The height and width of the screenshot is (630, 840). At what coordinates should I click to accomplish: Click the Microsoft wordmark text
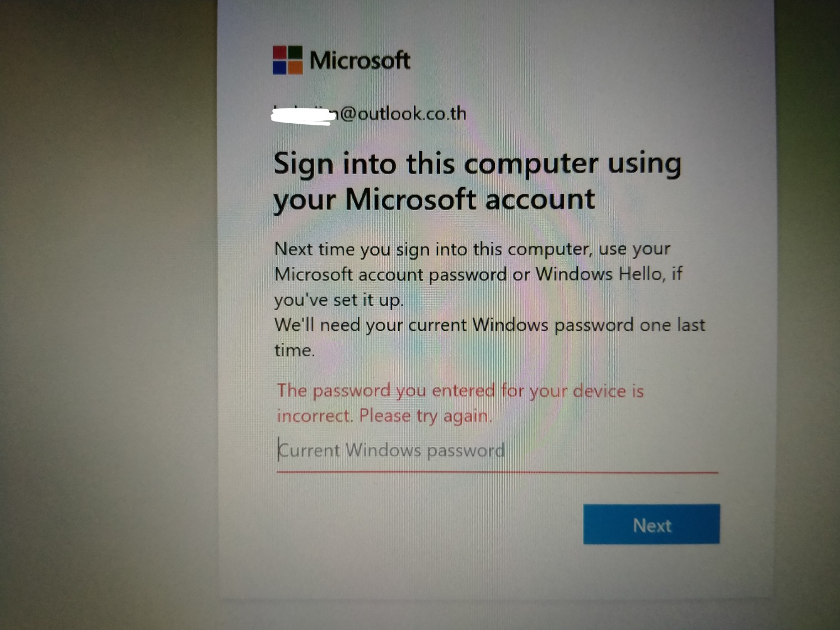click(x=360, y=60)
